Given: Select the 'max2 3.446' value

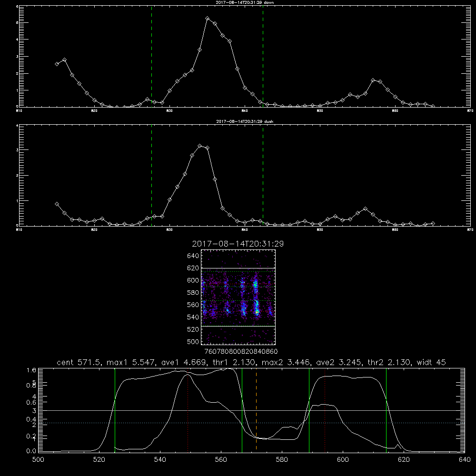Looking at the screenshot, I should click(x=285, y=362).
